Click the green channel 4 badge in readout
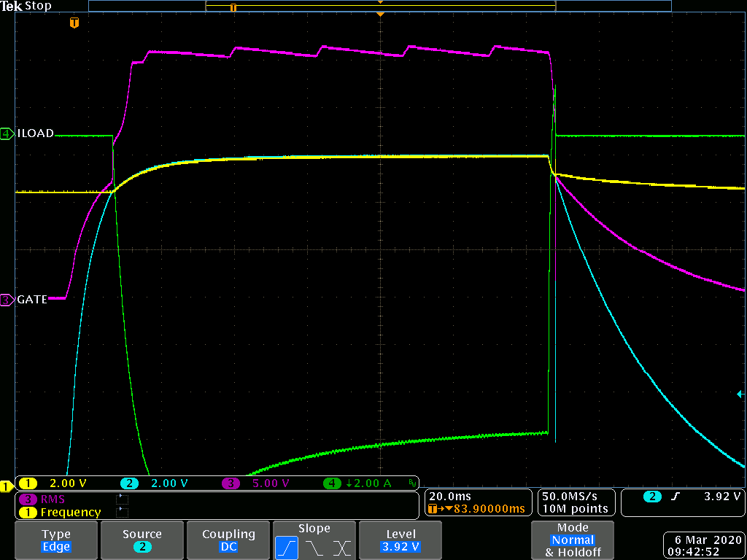 click(332, 483)
